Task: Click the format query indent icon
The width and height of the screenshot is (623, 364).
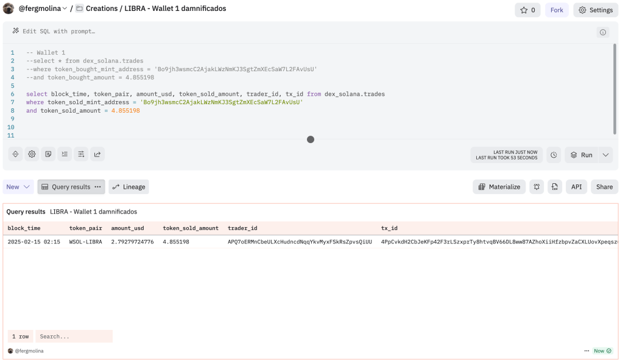Action: (x=65, y=155)
